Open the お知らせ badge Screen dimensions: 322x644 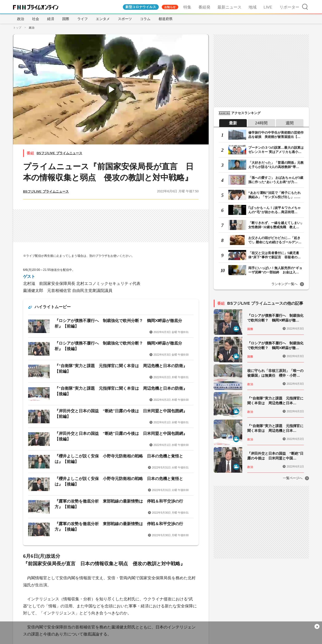tap(170, 7)
